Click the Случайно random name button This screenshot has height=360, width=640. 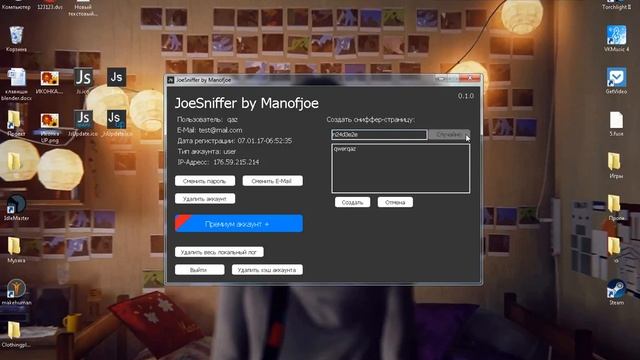pyautogui.click(x=449, y=134)
